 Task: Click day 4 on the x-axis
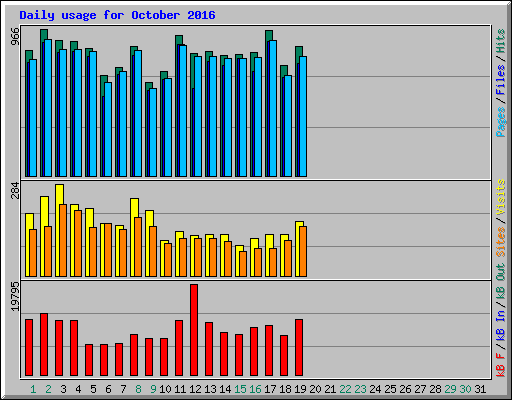point(78,389)
